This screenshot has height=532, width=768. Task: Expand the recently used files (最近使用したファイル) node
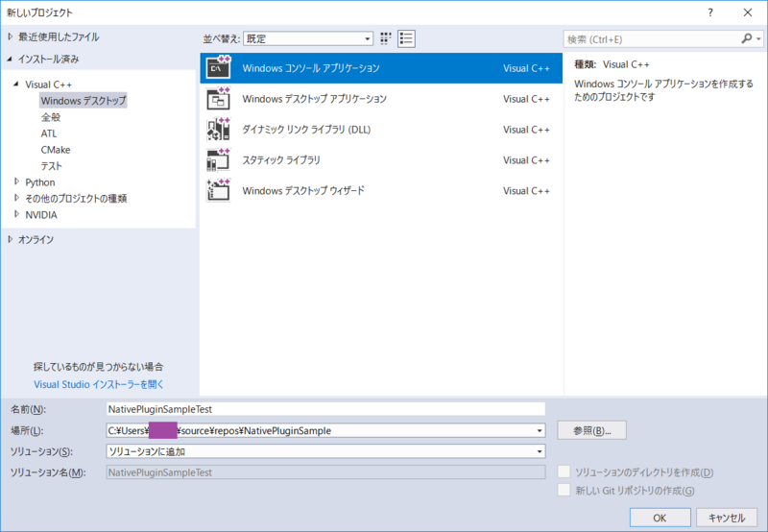10,36
